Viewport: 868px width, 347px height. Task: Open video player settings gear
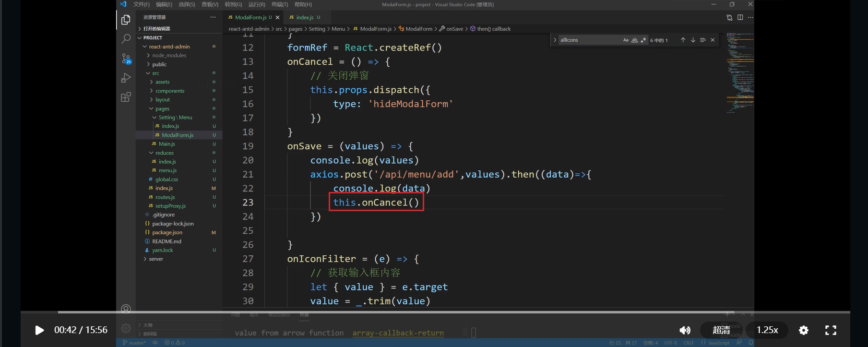(804, 330)
